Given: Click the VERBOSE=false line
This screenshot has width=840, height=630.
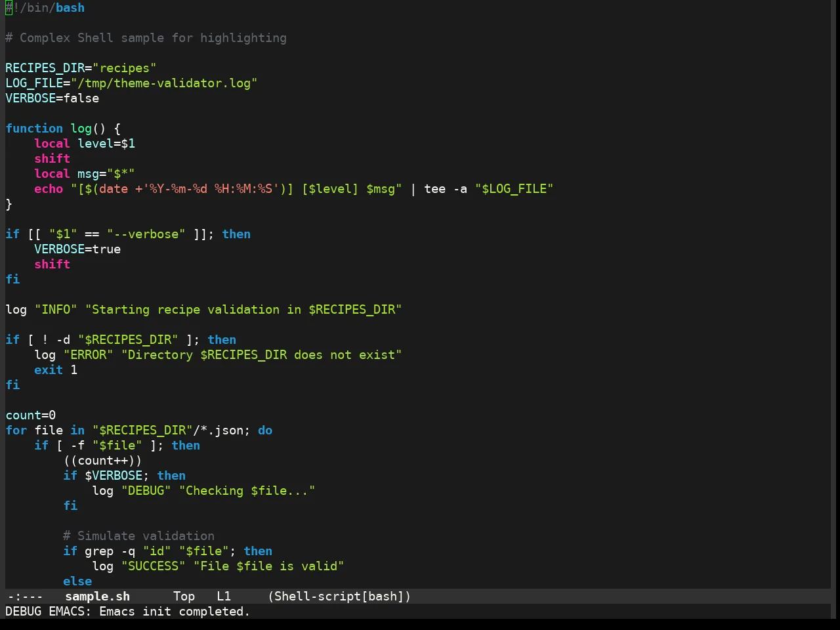Looking at the screenshot, I should (52, 98).
